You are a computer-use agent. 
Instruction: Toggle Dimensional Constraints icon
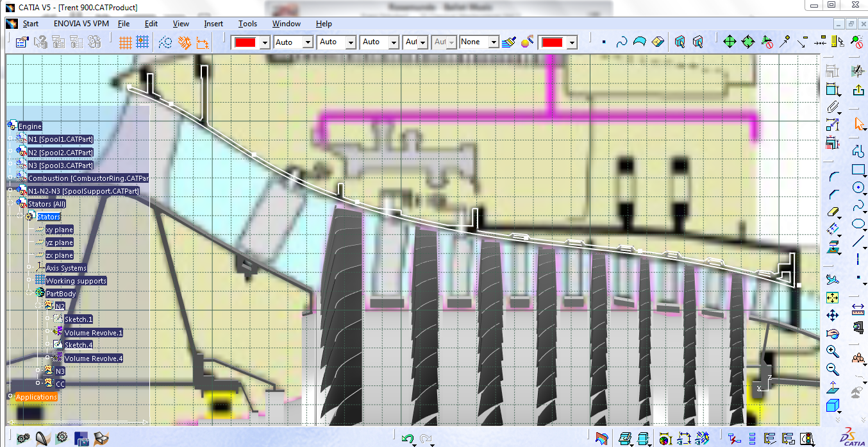pyautogui.click(x=203, y=42)
